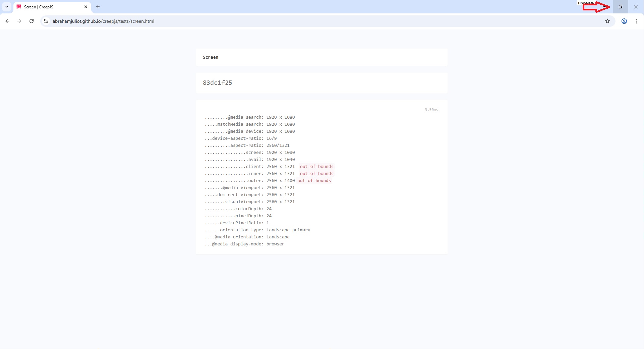Image resolution: width=644 pixels, height=349 pixels.
Task: Select the fingerprint hash "83dc1f25"
Action: (x=218, y=83)
